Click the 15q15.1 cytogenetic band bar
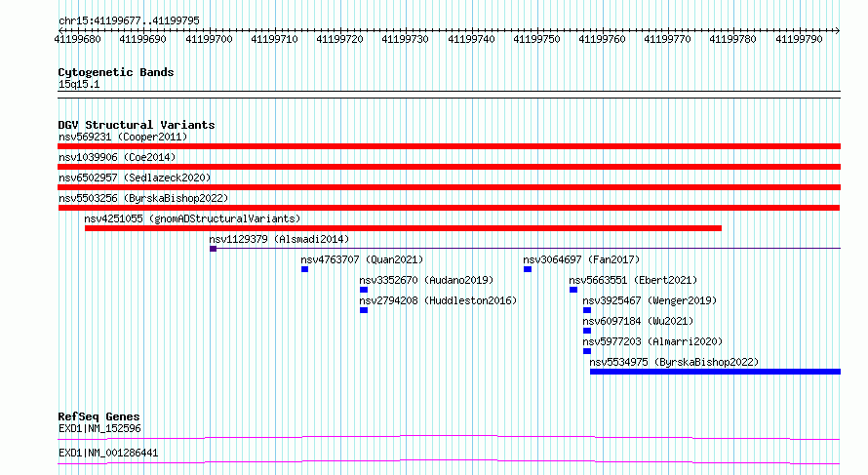Viewport: 868px width, 475px height. pyautogui.click(x=449, y=95)
